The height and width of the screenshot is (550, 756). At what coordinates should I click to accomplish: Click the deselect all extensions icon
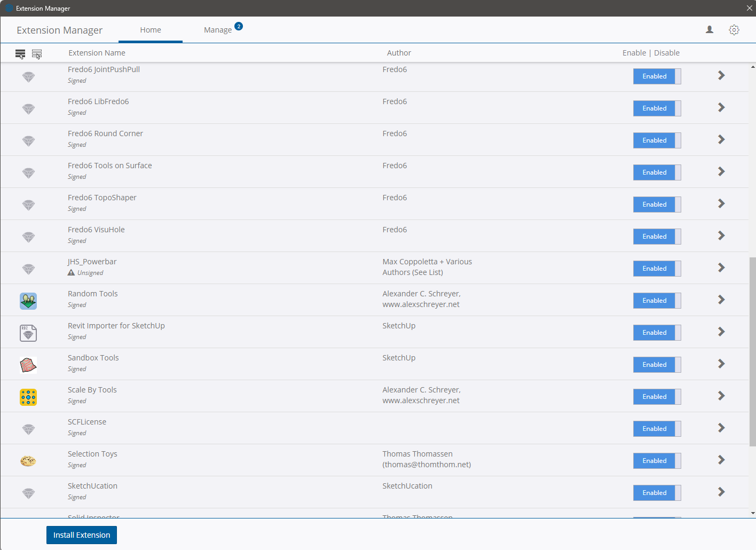click(37, 53)
